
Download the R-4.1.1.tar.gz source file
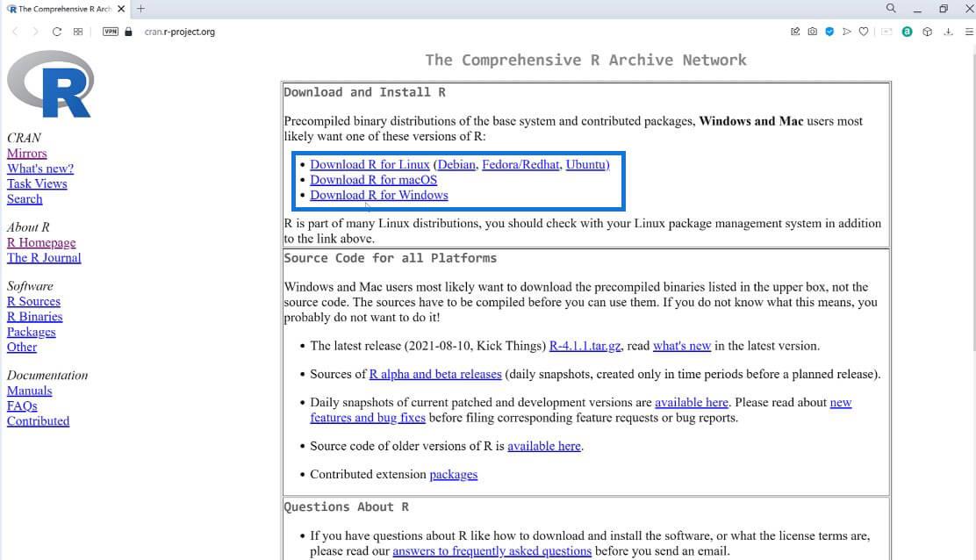coord(585,346)
